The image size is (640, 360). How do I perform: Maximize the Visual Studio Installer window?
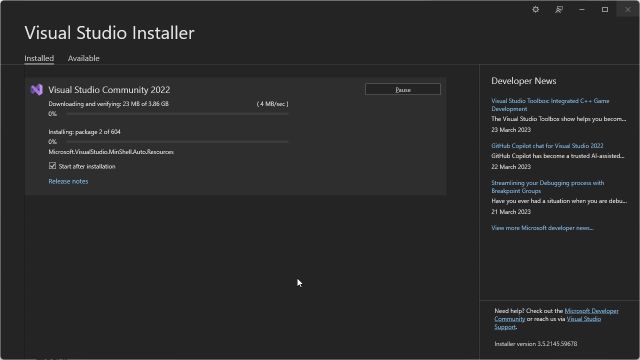pyautogui.click(x=605, y=9)
